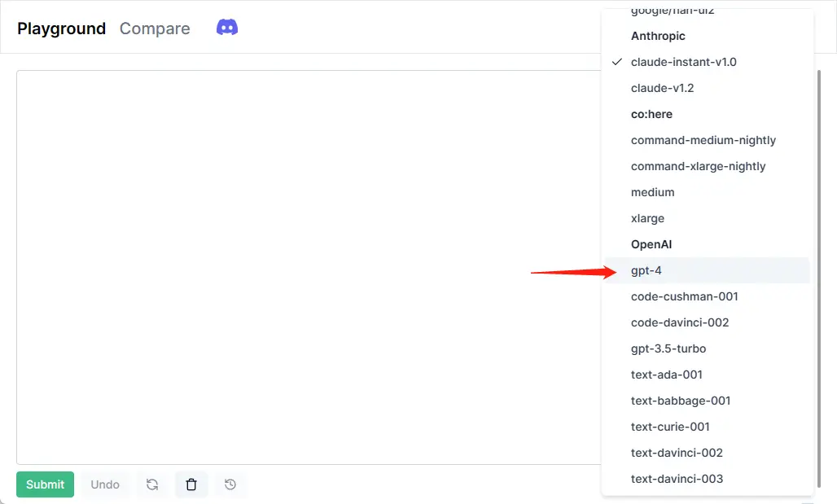Screen dimensions: 837x504
Task: Select command-medium-nightly model
Action: pyautogui.click(x=707, y=140)
